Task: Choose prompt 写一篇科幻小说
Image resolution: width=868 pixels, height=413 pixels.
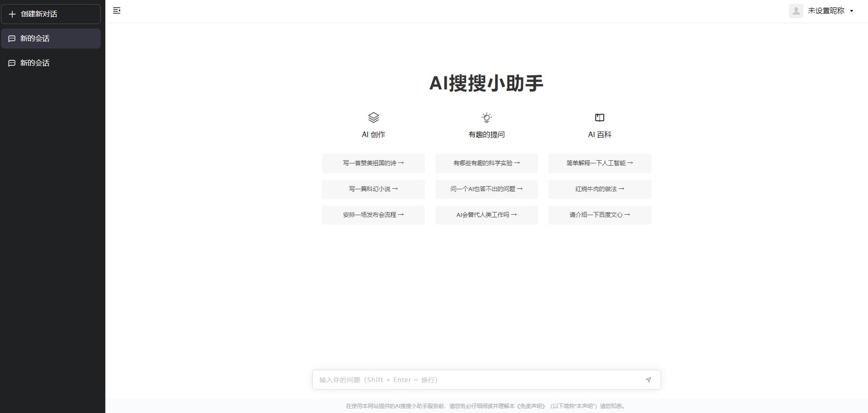Action: click(373, 189)
